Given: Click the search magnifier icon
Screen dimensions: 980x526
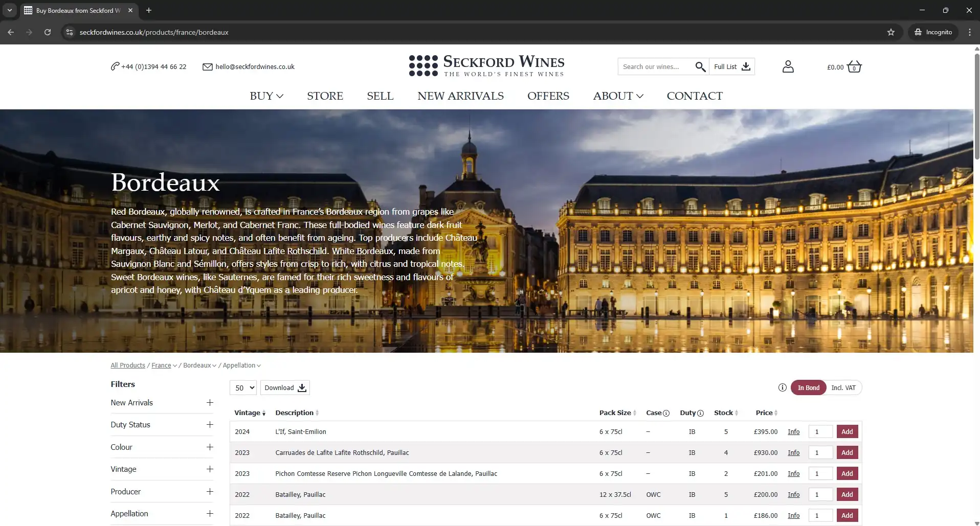Looking at the screenshot, I should (x=700, y=67).
